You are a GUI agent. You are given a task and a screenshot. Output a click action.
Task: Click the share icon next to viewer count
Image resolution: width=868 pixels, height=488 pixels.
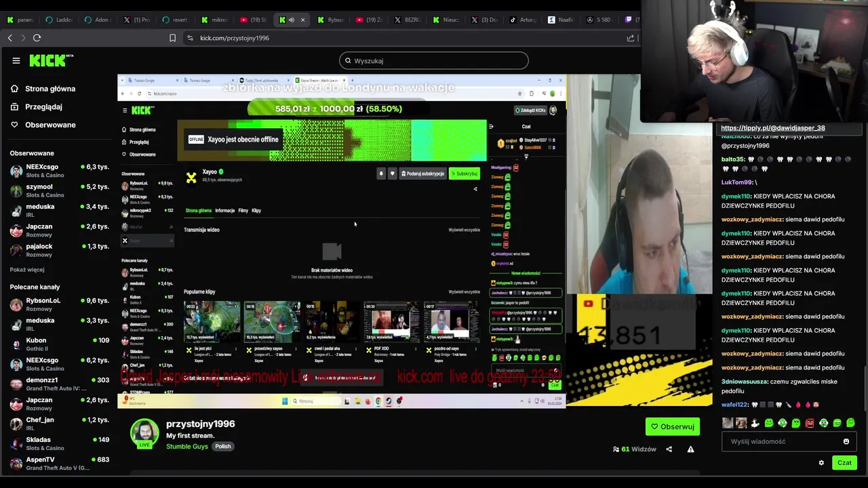pyautogui.click(x=669, y=449)
